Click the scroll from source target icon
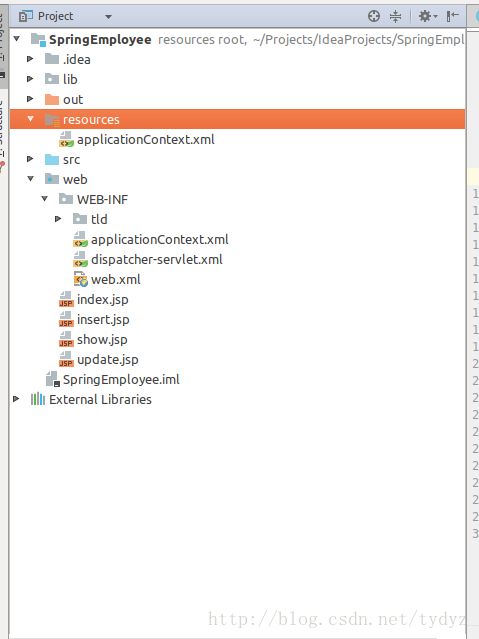Image resolution: width=479 pixels, height=639 pixels. [x=373, y=16]
